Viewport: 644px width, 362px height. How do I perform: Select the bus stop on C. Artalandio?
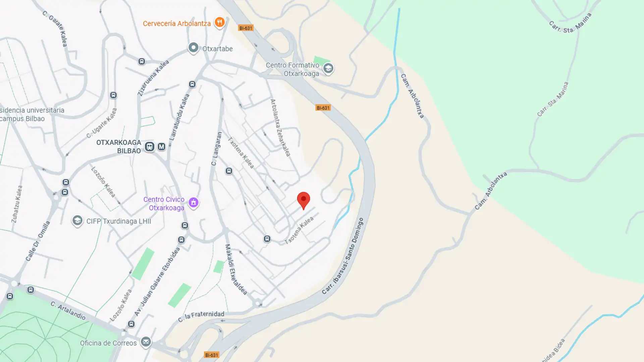tap(31, 290)
